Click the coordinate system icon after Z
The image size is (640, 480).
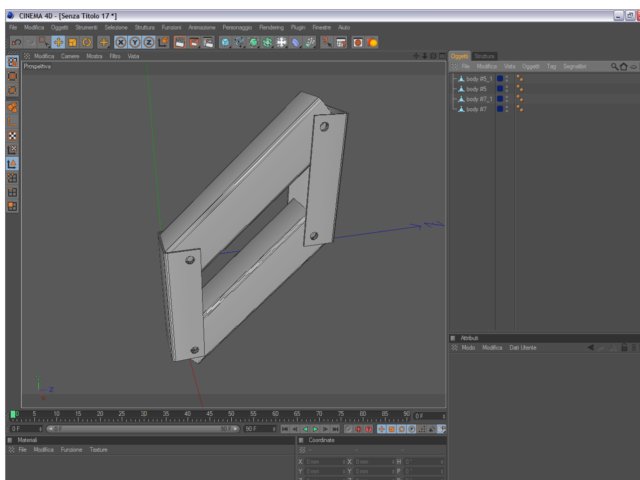click(163, 42)
